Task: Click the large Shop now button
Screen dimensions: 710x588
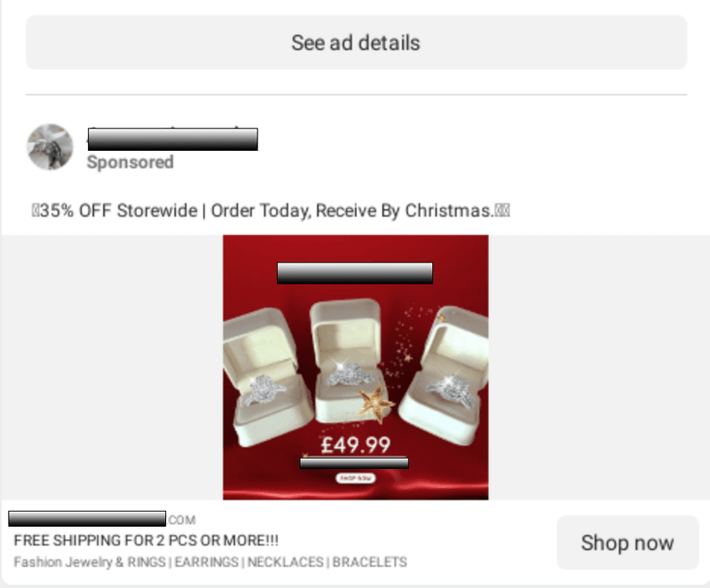Action: (627, 542)
